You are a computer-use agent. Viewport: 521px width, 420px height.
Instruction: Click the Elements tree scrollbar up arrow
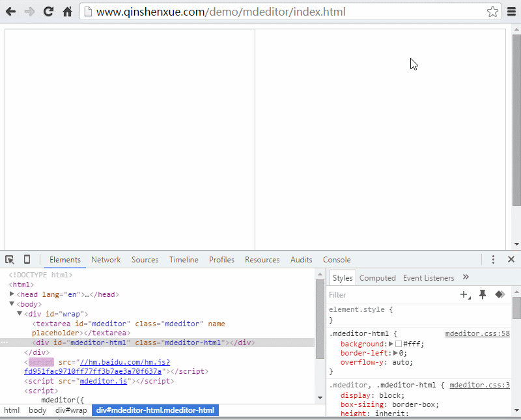pyautogui.click(x=320, y=274)
